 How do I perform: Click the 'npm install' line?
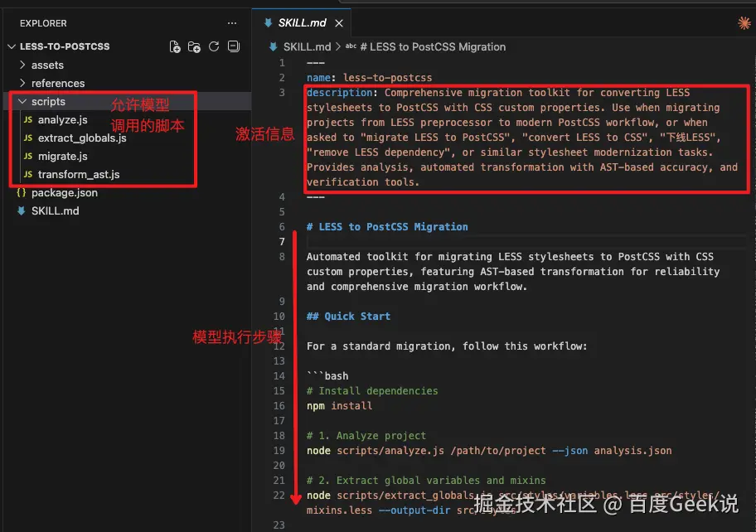click(339, 406)
